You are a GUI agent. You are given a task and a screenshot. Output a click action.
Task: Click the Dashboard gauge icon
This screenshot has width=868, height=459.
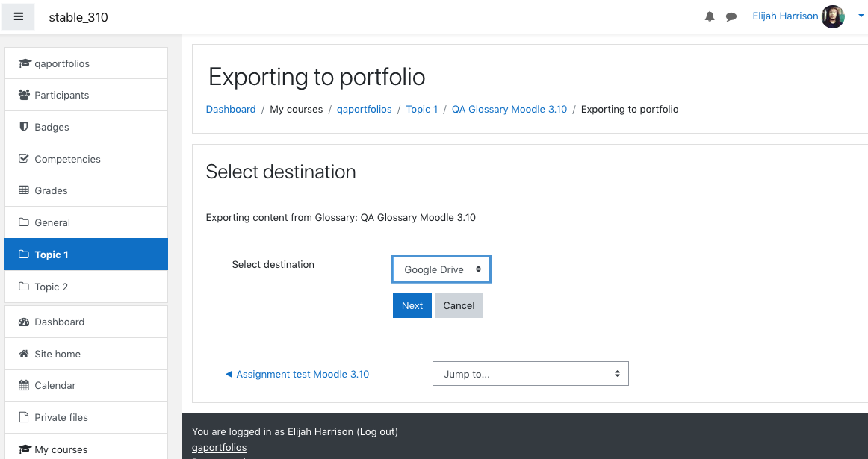pos(24,322)
